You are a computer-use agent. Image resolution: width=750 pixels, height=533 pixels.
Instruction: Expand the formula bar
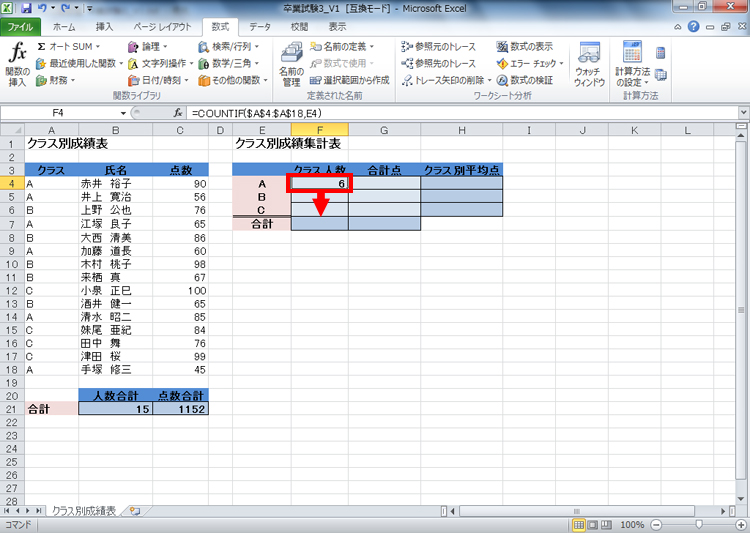pos(744,113)
